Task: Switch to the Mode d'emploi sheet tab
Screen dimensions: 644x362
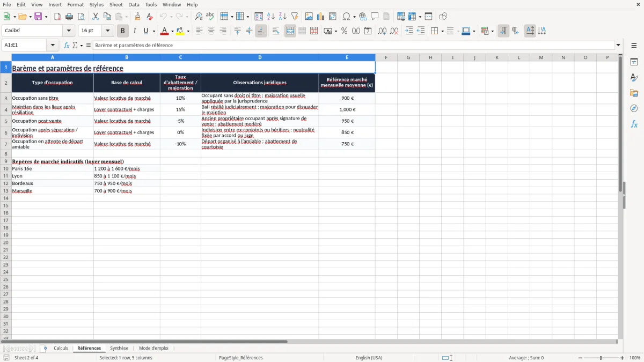Action: pyautogui.click(x=153, y=349)
